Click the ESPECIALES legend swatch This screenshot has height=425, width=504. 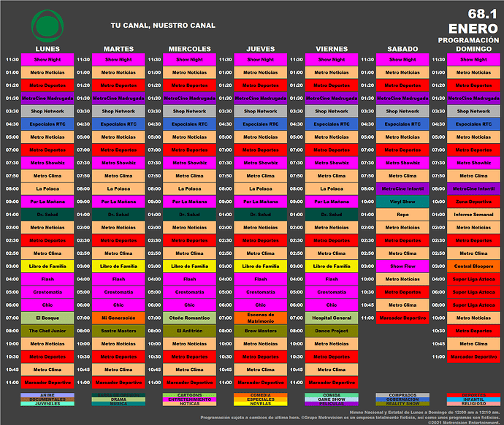[261, 399]
